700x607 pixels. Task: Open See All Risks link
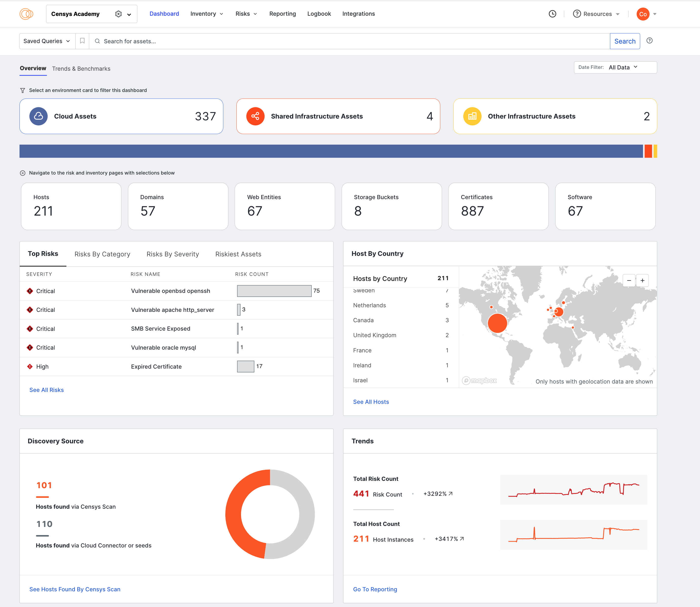pos(46,390)
